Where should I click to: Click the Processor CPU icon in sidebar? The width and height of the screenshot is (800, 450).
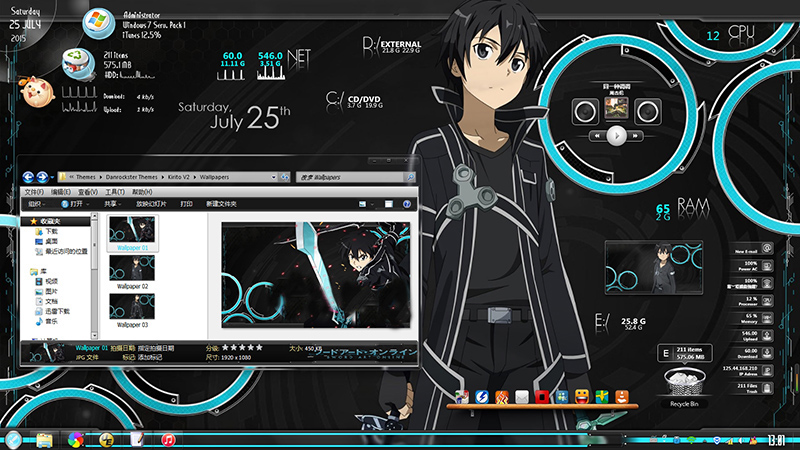(x=767, y=301)
